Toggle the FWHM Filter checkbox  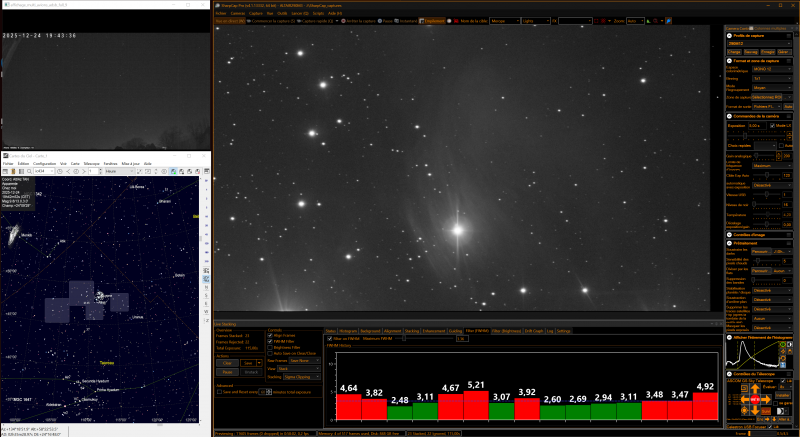pos(270,342)
